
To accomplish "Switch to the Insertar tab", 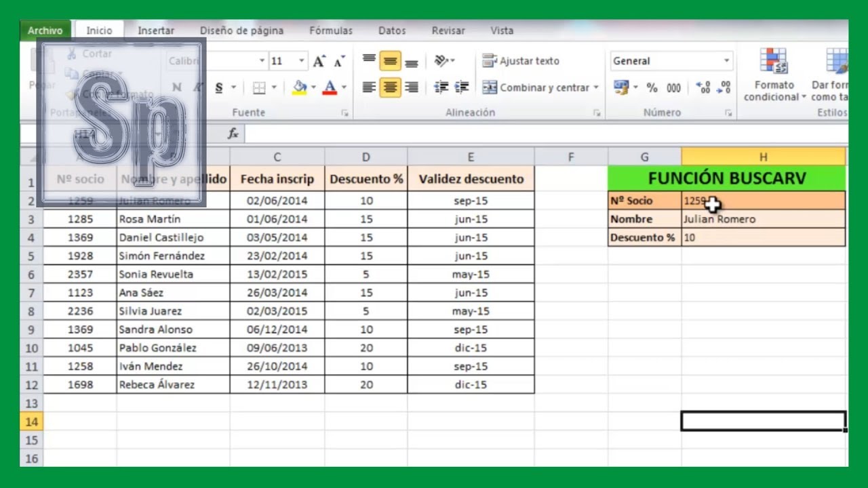I will [156, 30].
